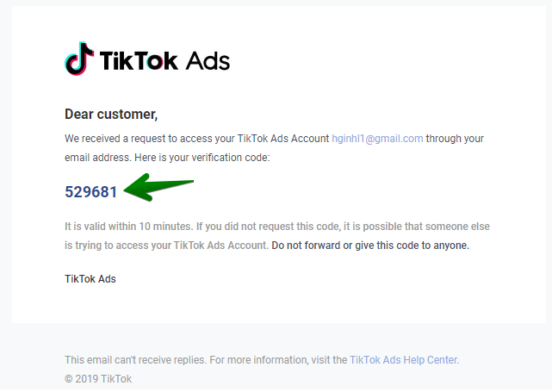Open the TikTok Ads Help Center link

(x=404, y=360)
